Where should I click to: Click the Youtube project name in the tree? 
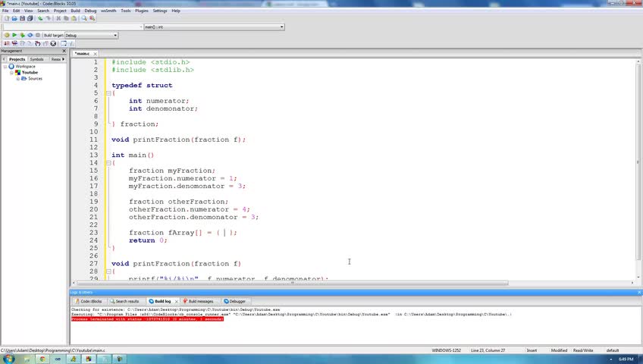tap(30, 72)
